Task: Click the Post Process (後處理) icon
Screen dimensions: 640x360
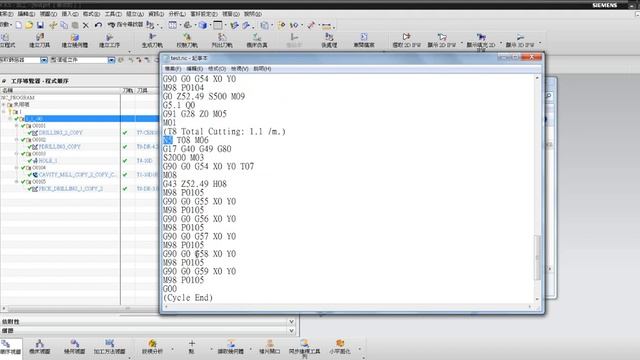Action: [329, 40]
